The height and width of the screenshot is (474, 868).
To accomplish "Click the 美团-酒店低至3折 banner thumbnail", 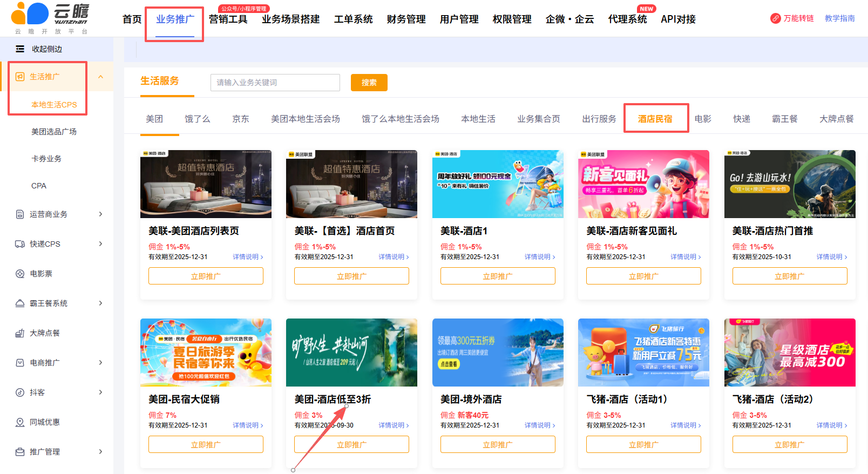I will point(351,353).
